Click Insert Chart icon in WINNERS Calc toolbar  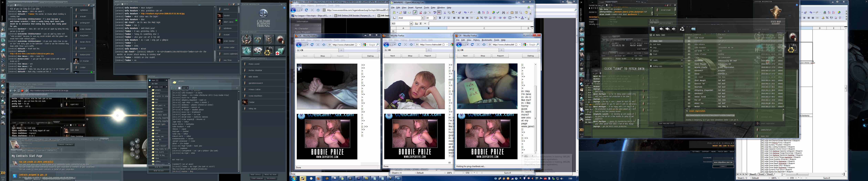(493, 12)
